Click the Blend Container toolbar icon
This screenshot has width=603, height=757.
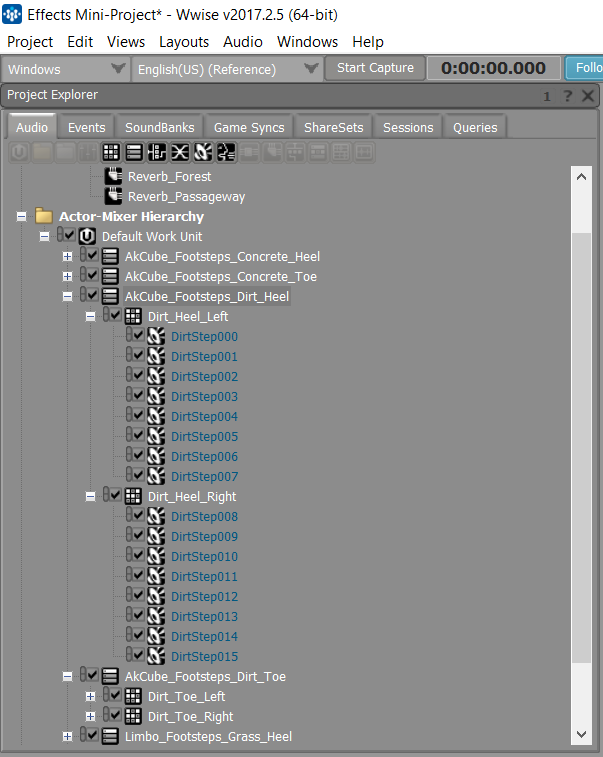click(180, 153)
